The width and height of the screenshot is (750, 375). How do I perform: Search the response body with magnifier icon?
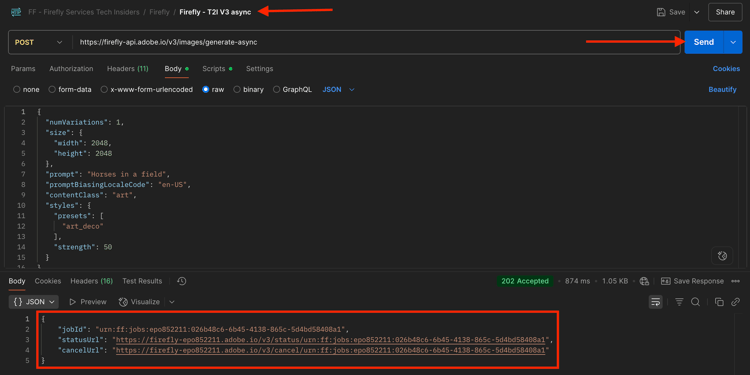pyautogui.click(x=695, y=302)
